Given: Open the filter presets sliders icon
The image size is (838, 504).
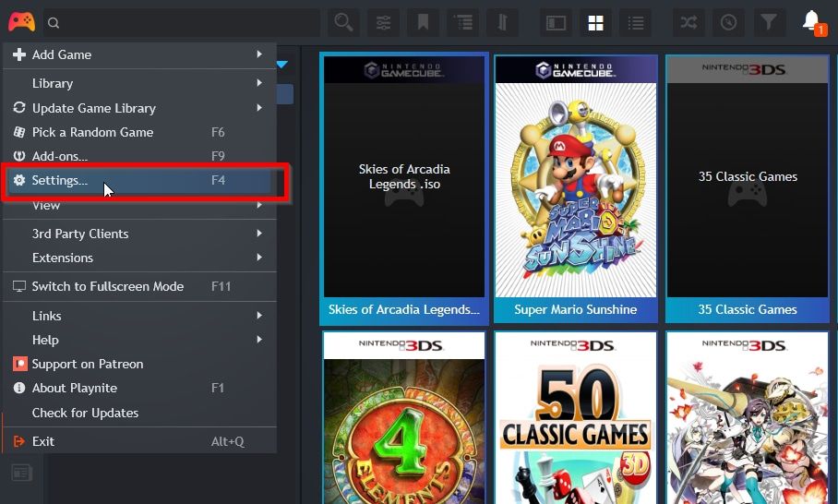Looking at the screenshot, I should tap(383, 22).
